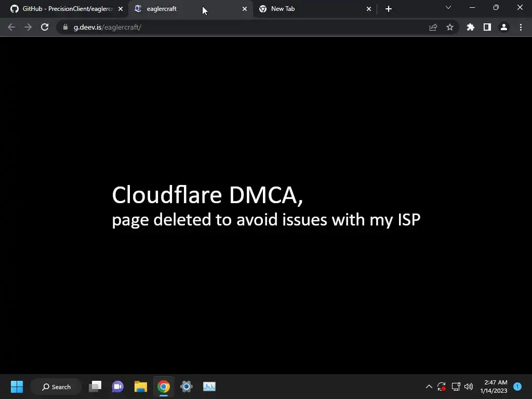Open network status tray icon
Screen dimensions: 532x399
(456, 387)
